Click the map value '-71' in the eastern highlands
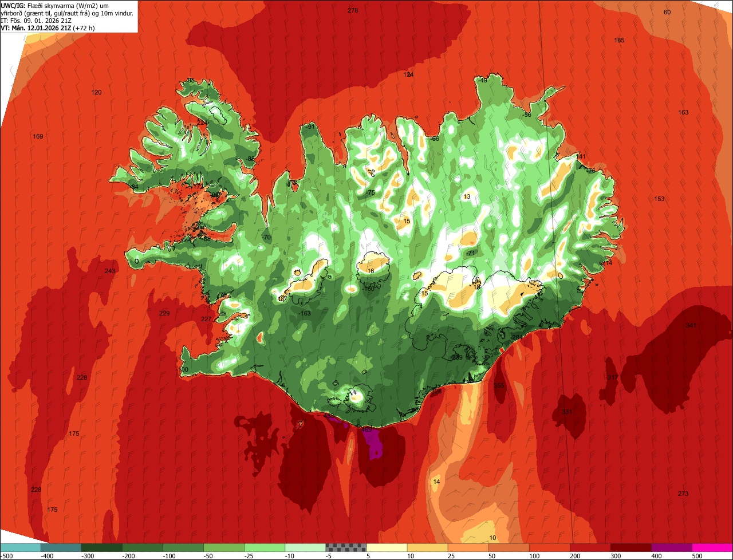This screenshot has width=733, height=560. pyautogui.click(x=471, y=253)
